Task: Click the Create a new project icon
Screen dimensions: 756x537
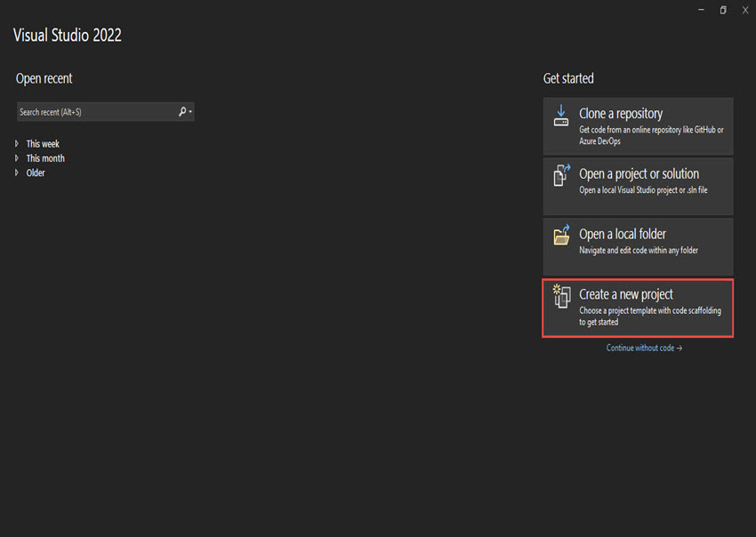Action: (x=561, y=295)
